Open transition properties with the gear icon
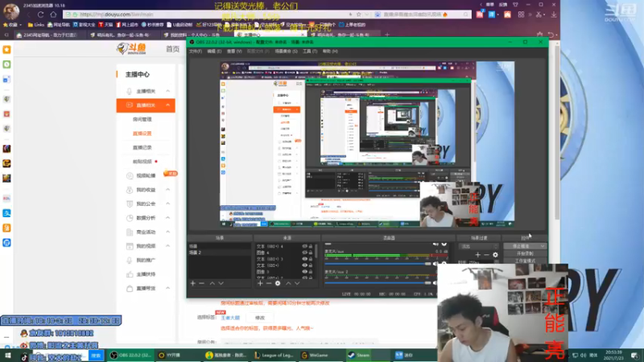Screen dimensions: 644x362 [495, 255]
